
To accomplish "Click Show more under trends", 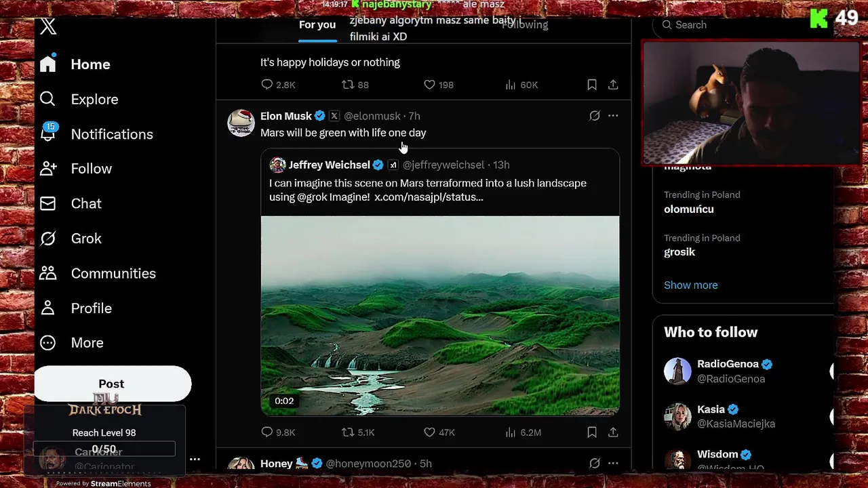I will (691, 285).
